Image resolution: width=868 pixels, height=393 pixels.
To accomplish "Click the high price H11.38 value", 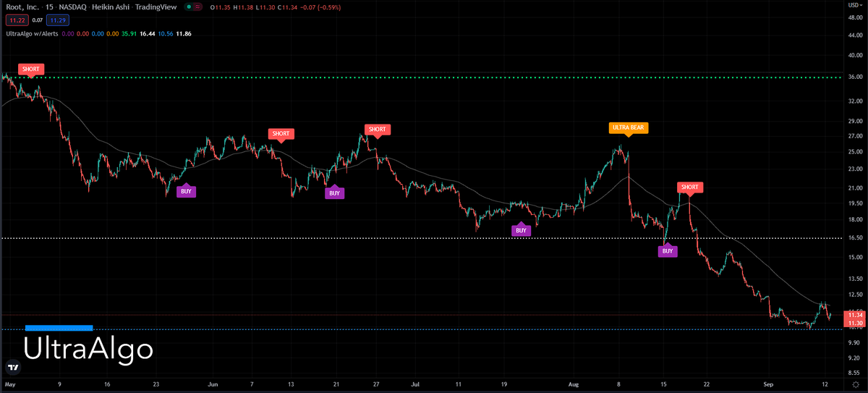I will point(242,7).
